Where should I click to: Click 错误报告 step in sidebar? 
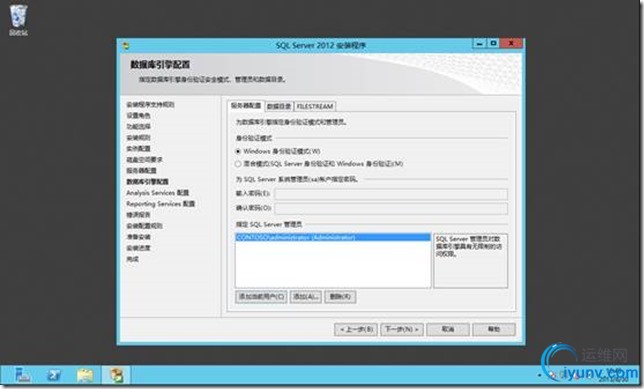[x=138, y=215]
